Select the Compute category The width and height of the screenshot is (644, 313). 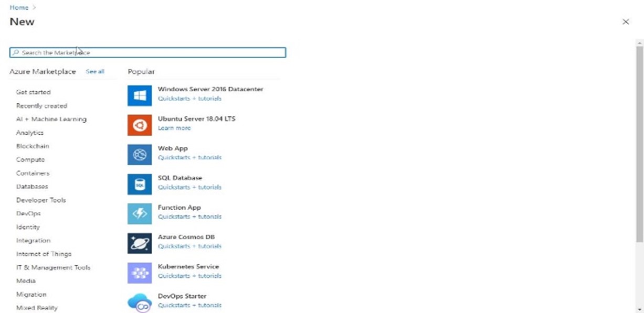30,159
